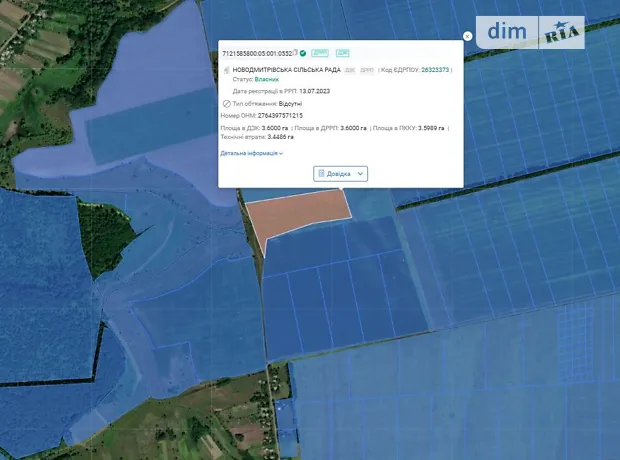Click the grey ДЗК badge after the owner name

pyautogui.click(x=350, y=70)
